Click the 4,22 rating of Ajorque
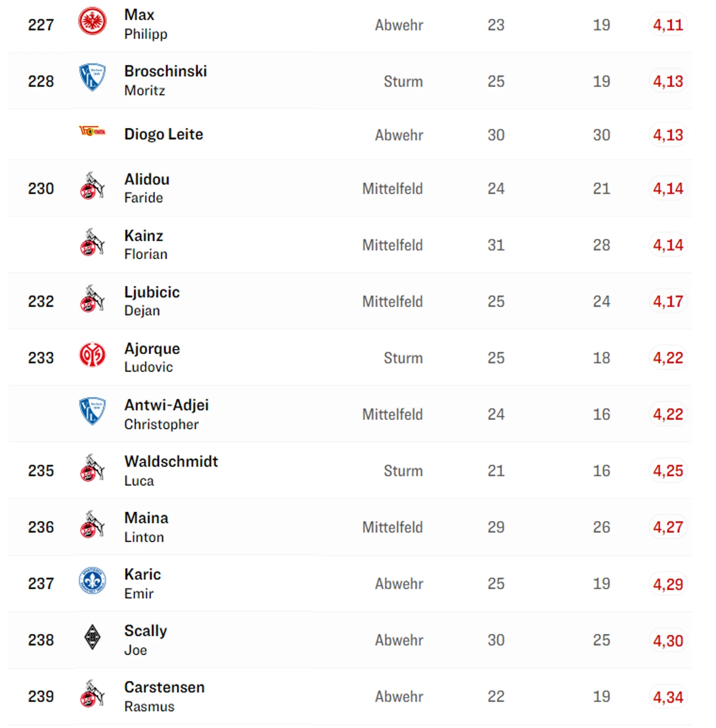 coord(667,357)
